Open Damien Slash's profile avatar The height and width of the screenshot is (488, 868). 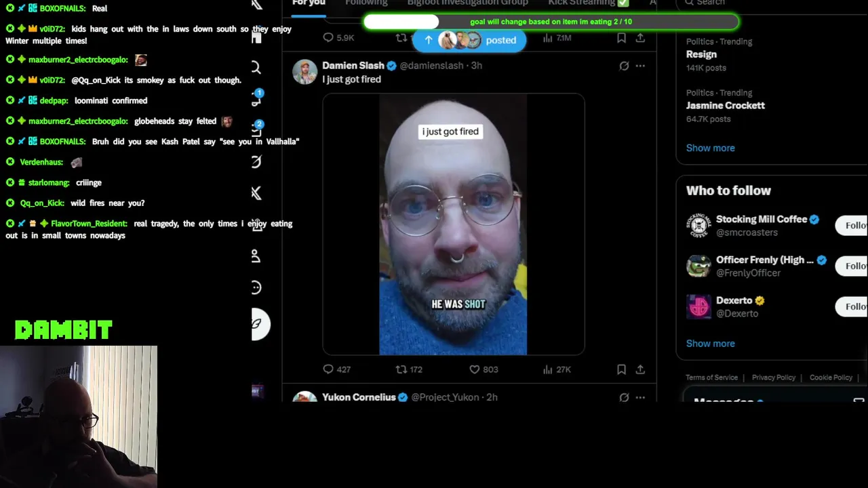point(304,72)
